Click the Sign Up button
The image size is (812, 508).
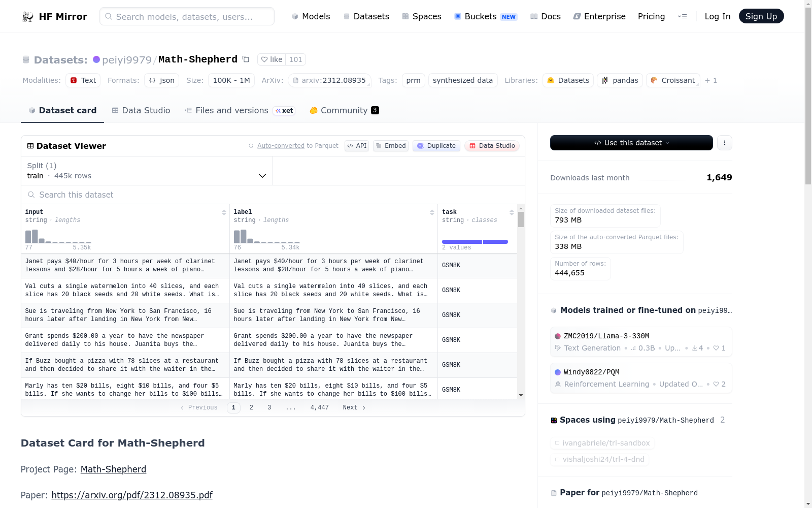[761, 16]
